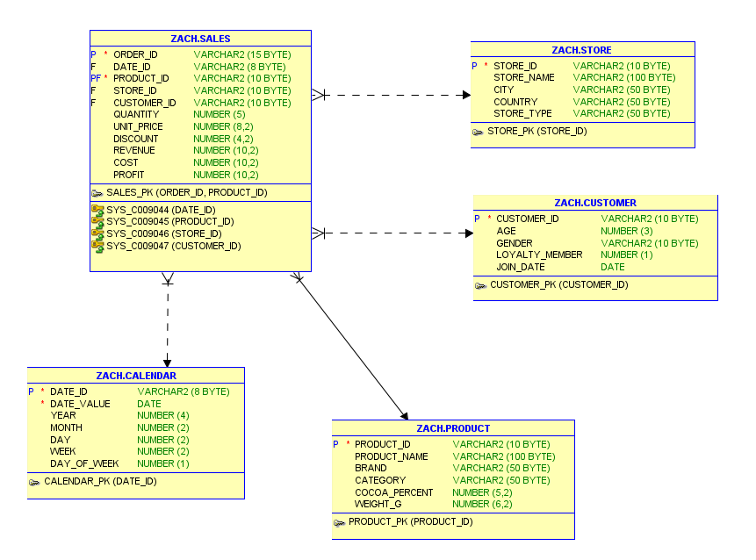The image size is (756, 560).
Task: Click the STORE_PK key icon
Action: (x=478, y=132)
